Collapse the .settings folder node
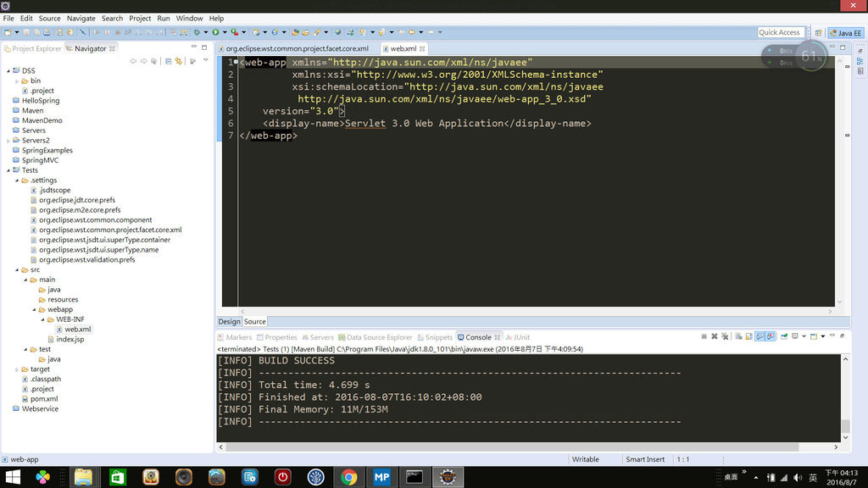This screenshot has width=868, height=488. (17, 180)
